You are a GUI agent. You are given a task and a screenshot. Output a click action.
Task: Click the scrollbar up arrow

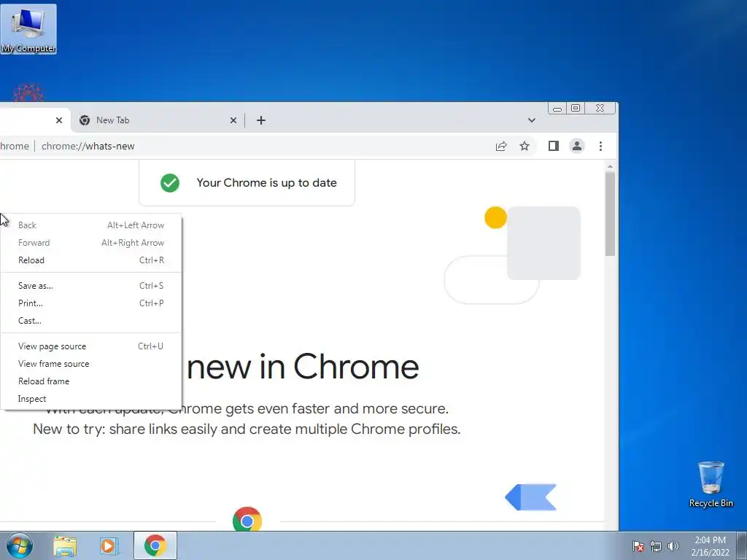(610, 166)
